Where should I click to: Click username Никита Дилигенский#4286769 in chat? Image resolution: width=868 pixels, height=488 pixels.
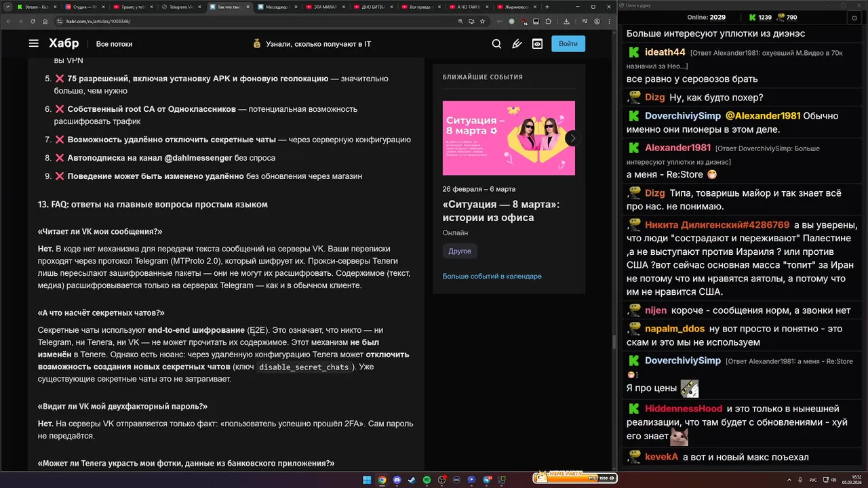pyautogui.click(x=717, y=225)
